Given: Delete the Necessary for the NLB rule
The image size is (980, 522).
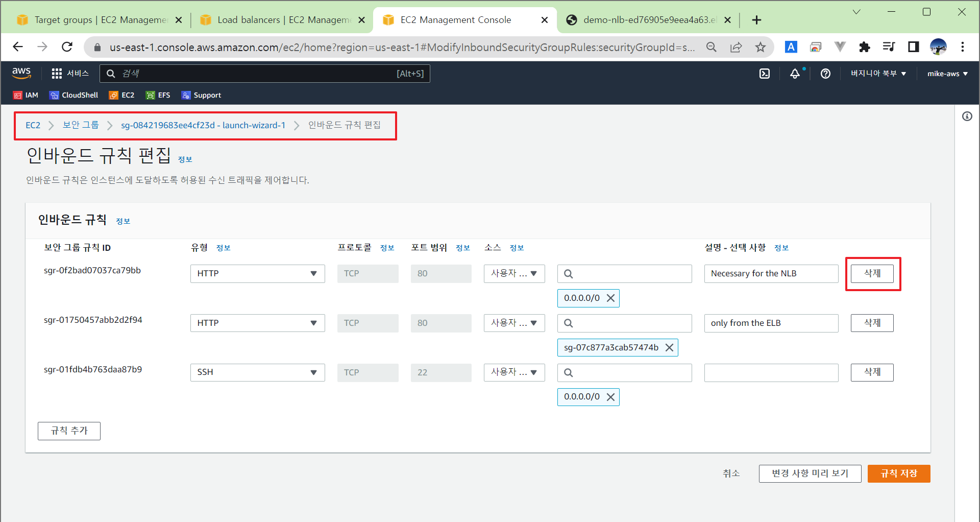Looking at the screenshot, I should pyautogui.click(x=872, y=274).
